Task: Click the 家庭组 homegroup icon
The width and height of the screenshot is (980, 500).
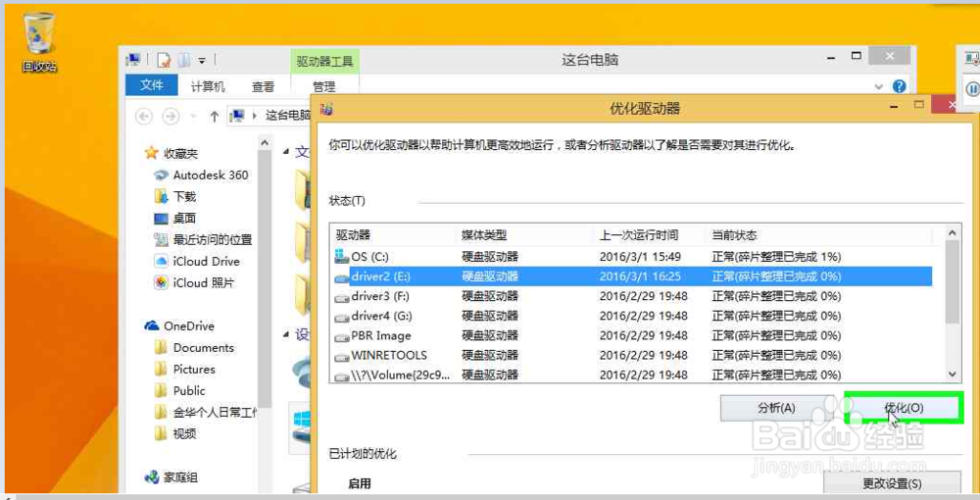Action: click(x=152, y=477)
